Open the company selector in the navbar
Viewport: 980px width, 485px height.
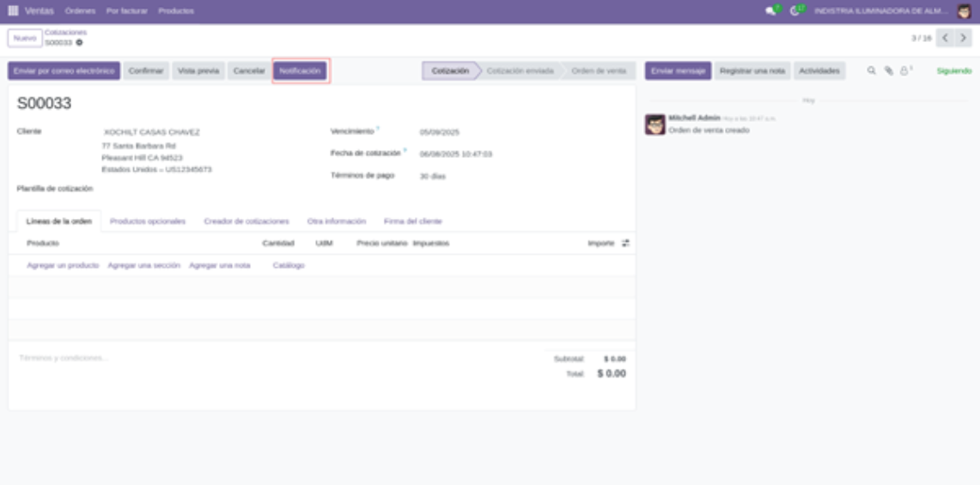click(x=881, y=11)
